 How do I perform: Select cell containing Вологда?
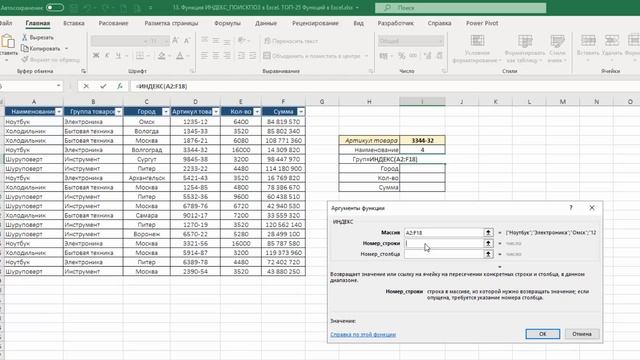[147, 131]
